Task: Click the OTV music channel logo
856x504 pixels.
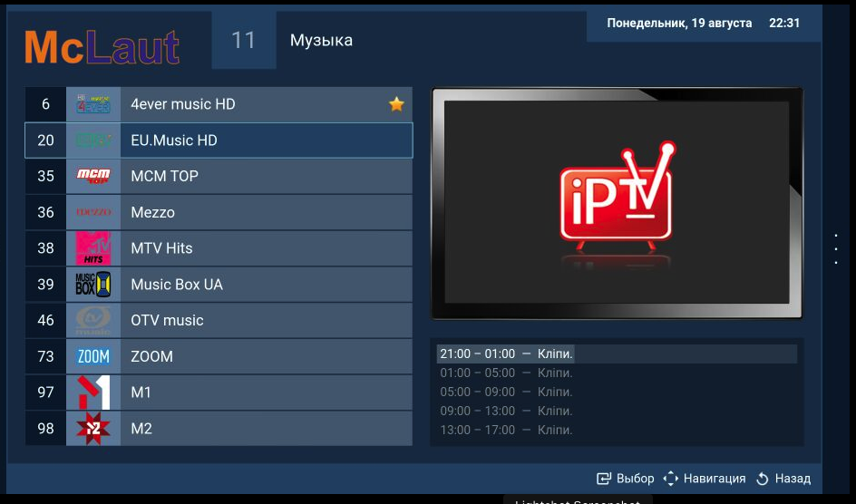Action: 93,320
